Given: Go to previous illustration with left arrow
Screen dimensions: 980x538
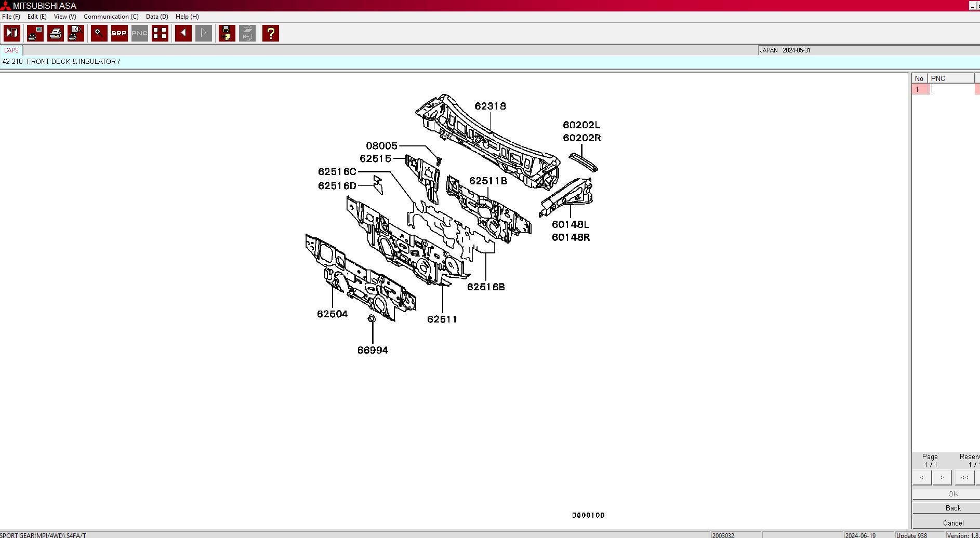Looking at the screenshot, I should 183,33.
